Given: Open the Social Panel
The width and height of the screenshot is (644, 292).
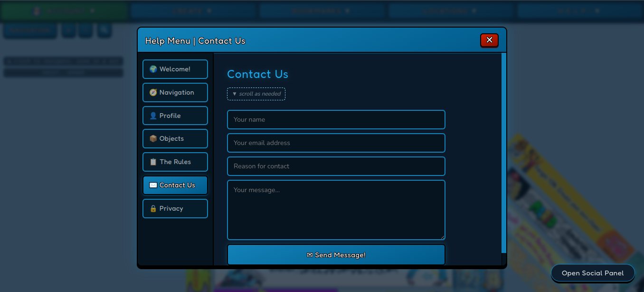Looking at the screenshot, I should pos(593,273).
